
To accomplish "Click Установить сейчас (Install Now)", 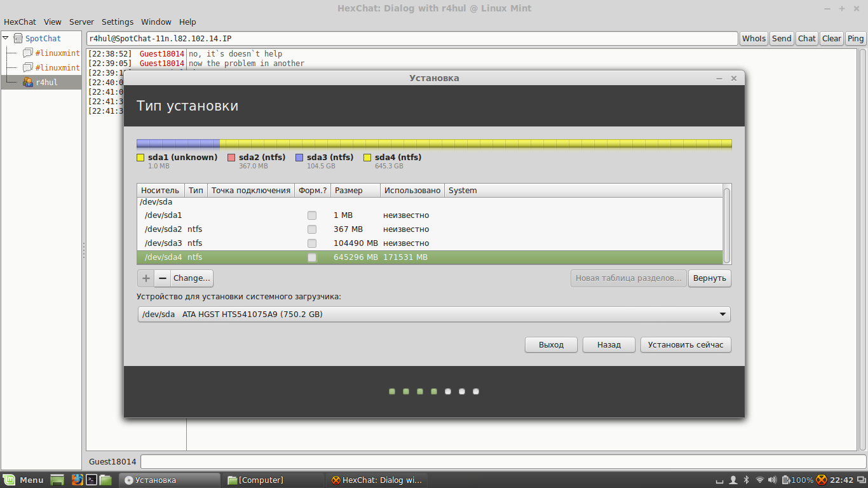I will [x=686, y=344].
